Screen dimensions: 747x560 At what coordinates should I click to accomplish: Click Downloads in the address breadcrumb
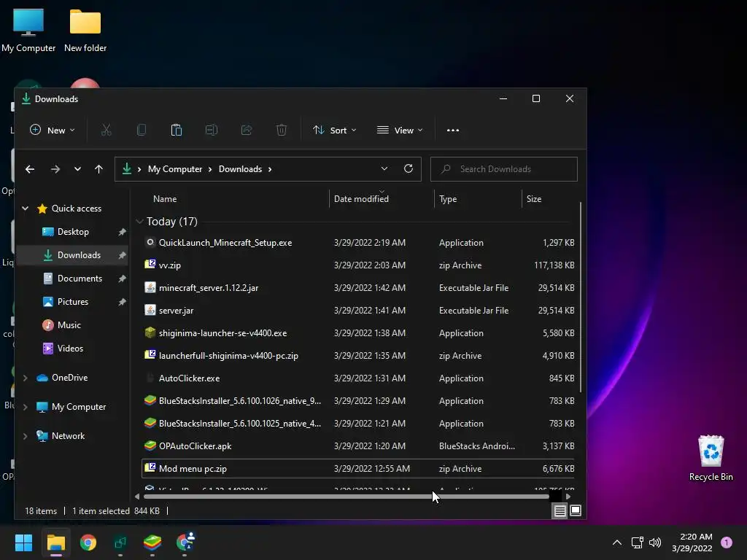click(240, 169)
